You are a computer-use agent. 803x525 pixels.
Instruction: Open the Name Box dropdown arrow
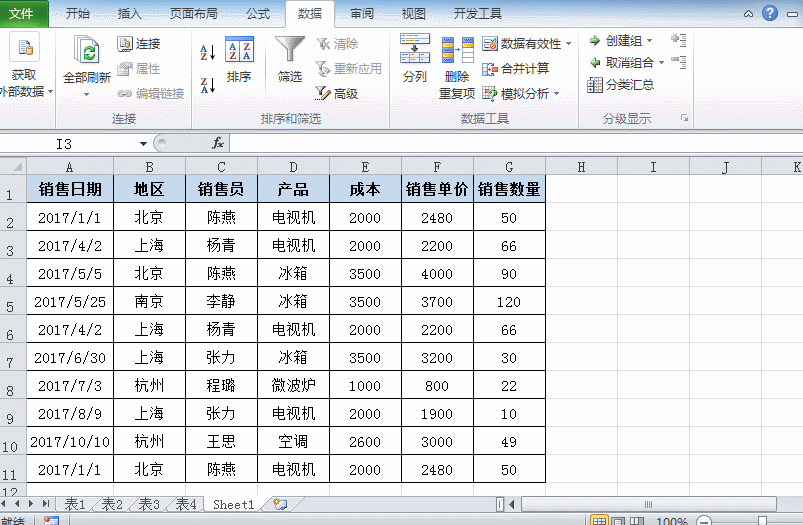(x=143, y=144)
